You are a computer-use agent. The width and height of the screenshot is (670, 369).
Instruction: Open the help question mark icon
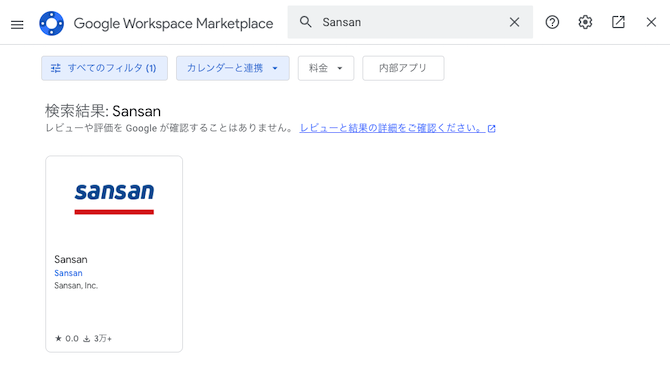coord(552,22)
